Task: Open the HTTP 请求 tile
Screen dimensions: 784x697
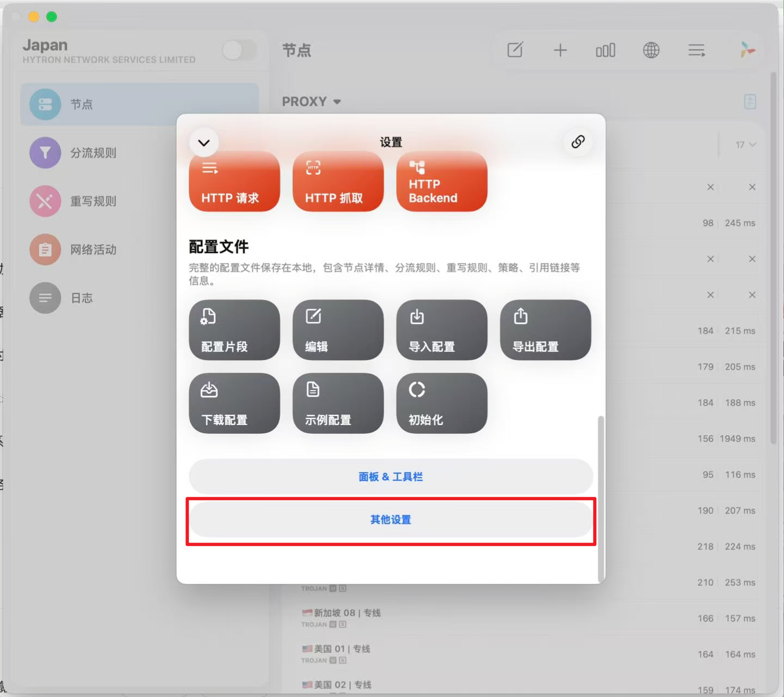Action: point(234,182)
